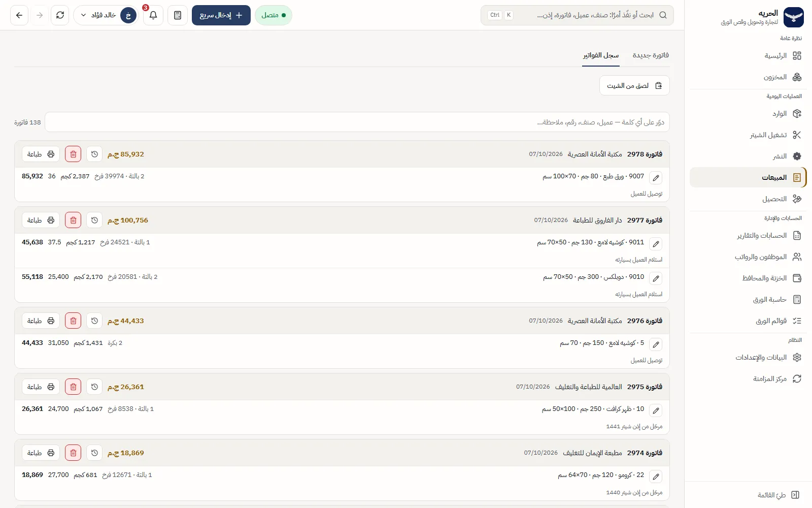Go to الوارد in the sidebar

[x=748, y=114]
